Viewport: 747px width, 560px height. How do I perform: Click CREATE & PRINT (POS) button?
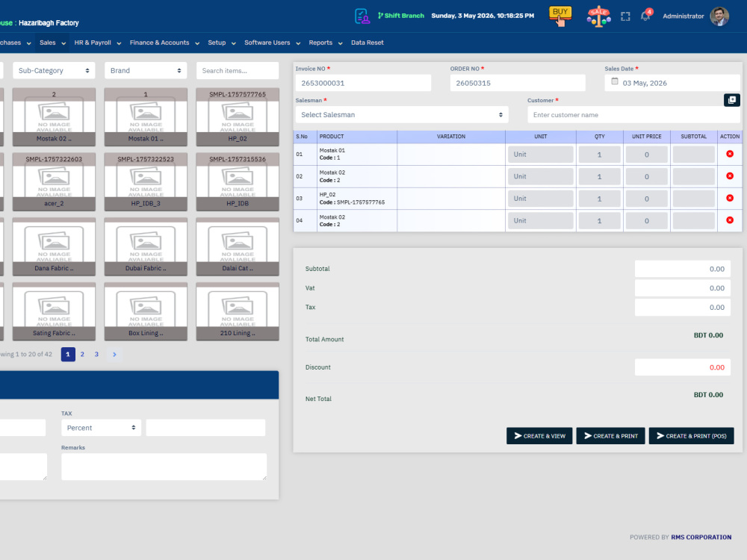(x=691, y=436)
